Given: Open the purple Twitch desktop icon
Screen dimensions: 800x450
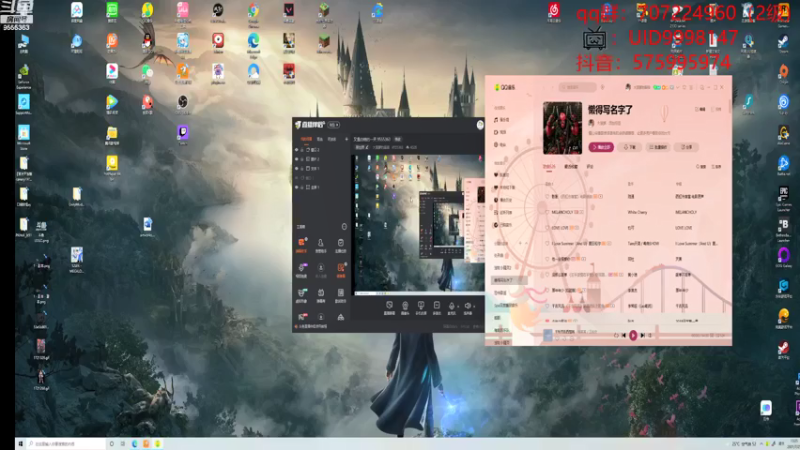Looking at the screenshot, I should (x=183, y=134).
